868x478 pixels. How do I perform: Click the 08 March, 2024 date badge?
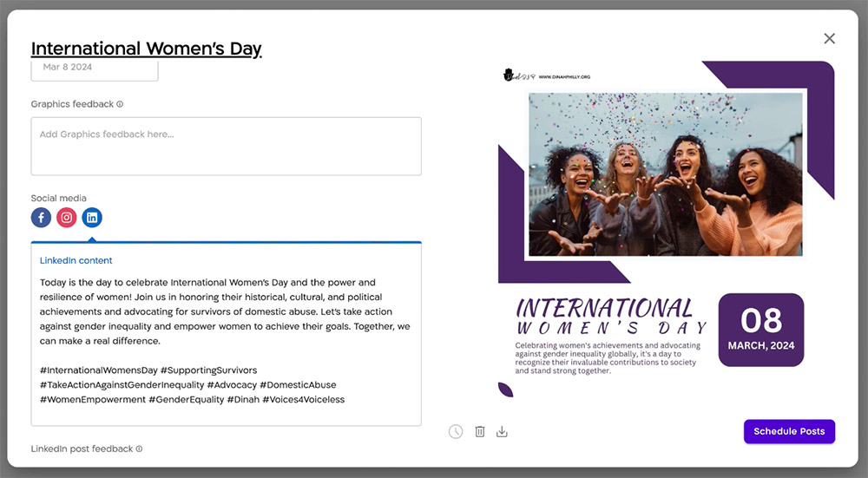(x=760, y=330)
